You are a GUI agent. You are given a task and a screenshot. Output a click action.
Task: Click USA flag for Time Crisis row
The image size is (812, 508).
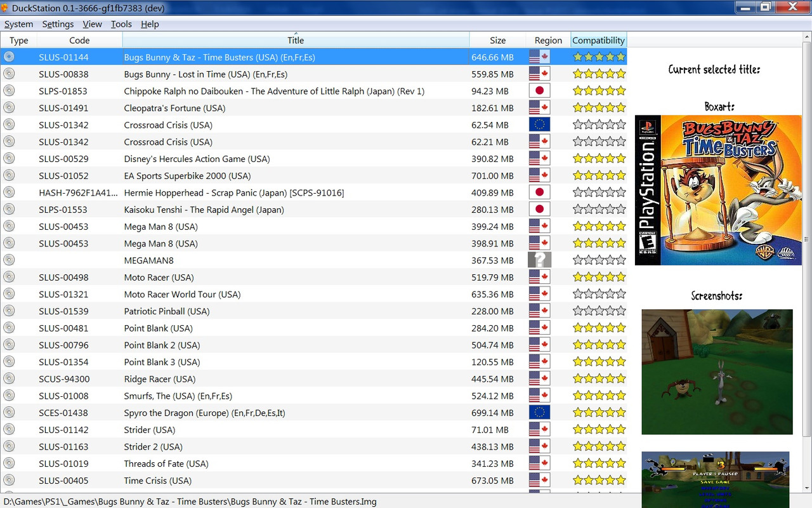539,480
